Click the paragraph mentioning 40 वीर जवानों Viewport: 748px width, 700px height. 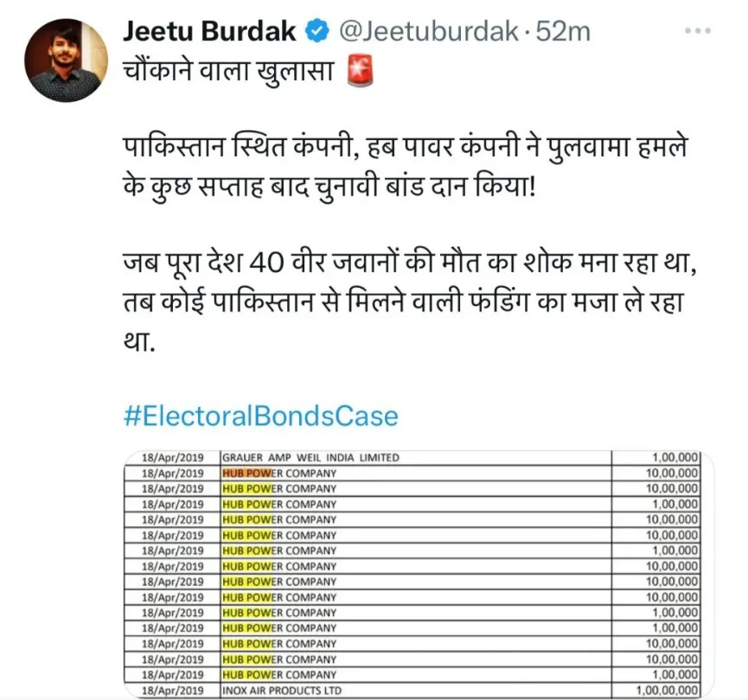pyautogui.click(x=409, y=302)
